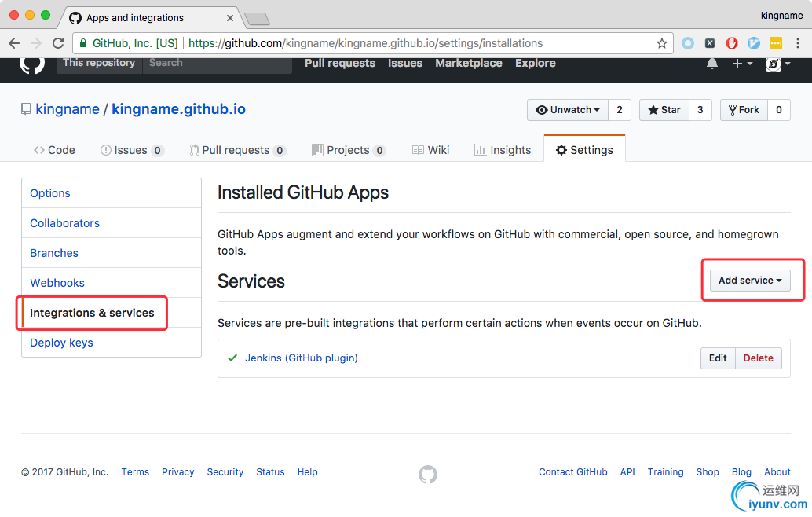Delete the Jenkins service

(x=758, y=358)
